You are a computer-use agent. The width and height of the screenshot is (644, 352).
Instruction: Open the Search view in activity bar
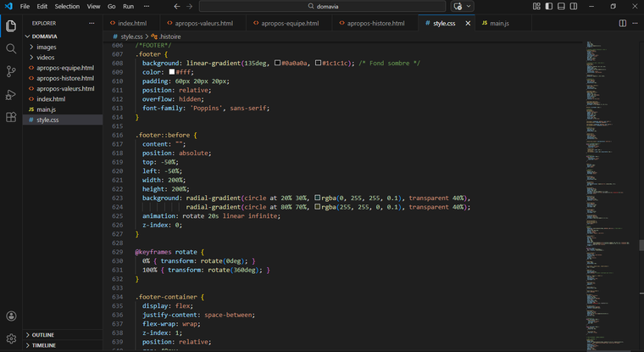click(11, 48)
